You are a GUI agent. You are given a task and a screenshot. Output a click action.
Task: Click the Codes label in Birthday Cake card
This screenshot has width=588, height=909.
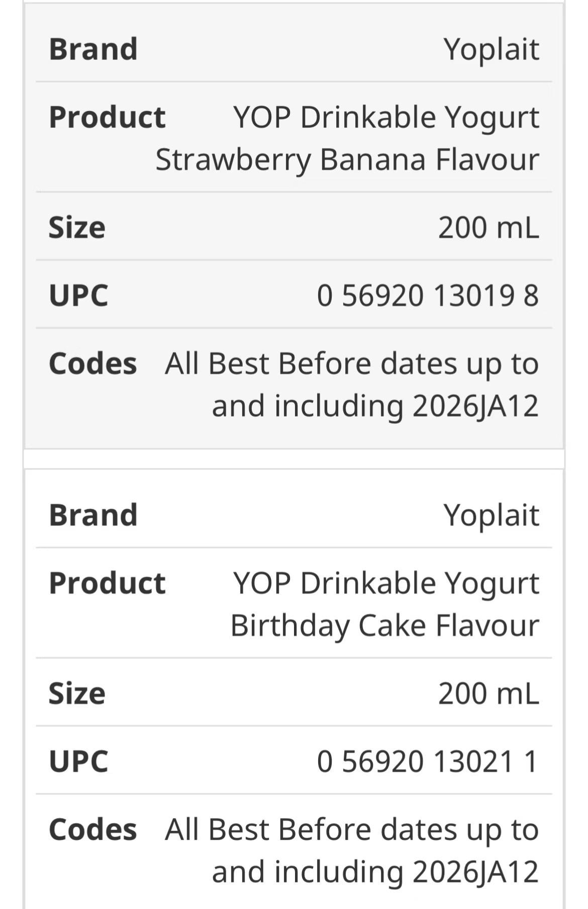point(92,830)
